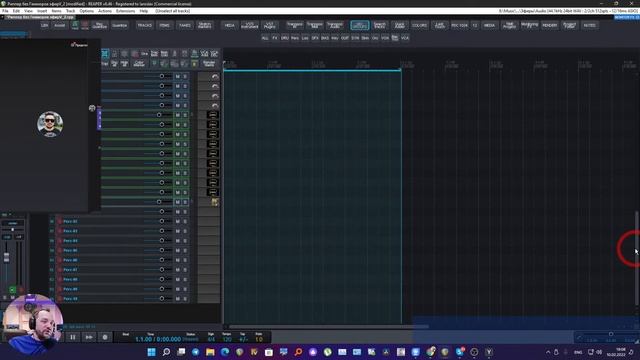Click the COLORS toolbar button
This screenshot has height=360, width=640.
(419, 25)
